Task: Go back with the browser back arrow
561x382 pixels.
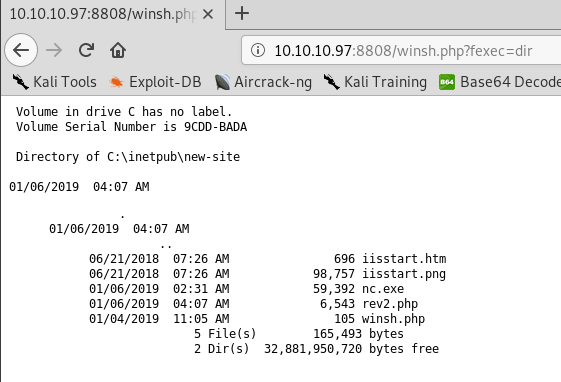Action: 21,50
